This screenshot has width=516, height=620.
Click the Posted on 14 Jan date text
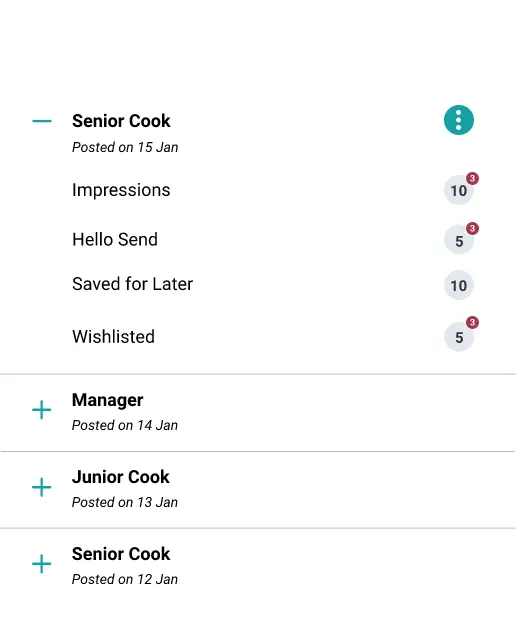pyautogui.click(x=125, y=425)
